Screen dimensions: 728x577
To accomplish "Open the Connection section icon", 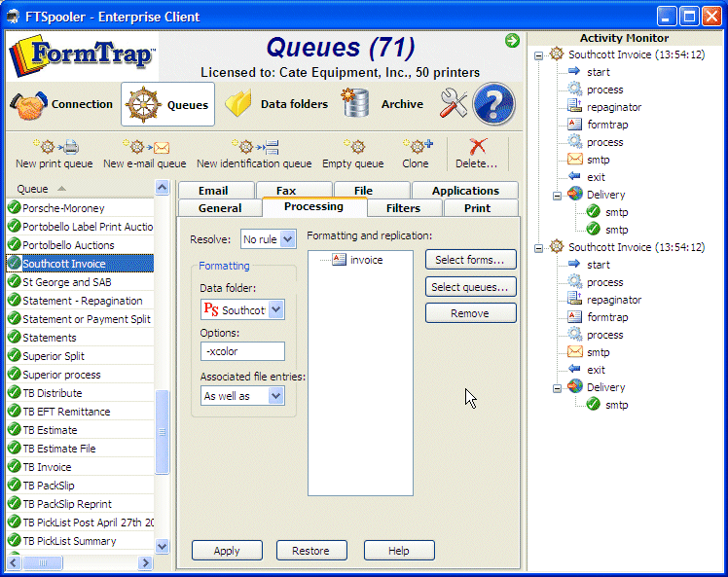I will pos(31,104).
